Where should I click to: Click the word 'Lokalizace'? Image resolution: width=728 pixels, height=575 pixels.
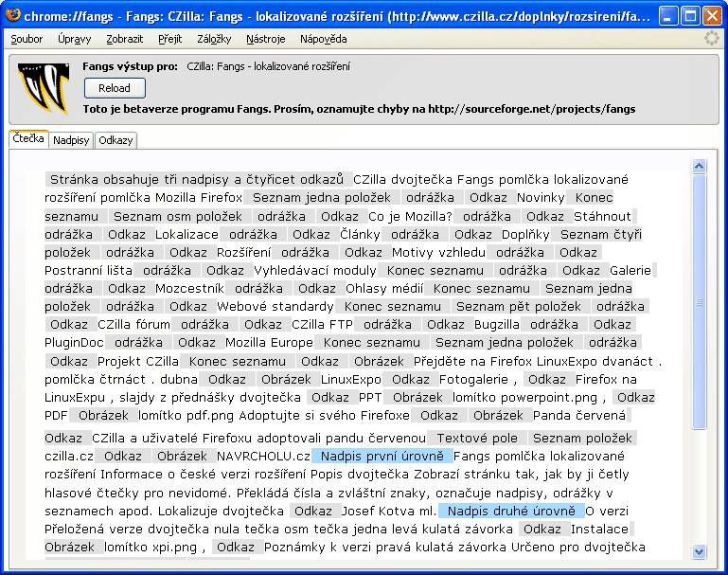(x=186, y=235)
